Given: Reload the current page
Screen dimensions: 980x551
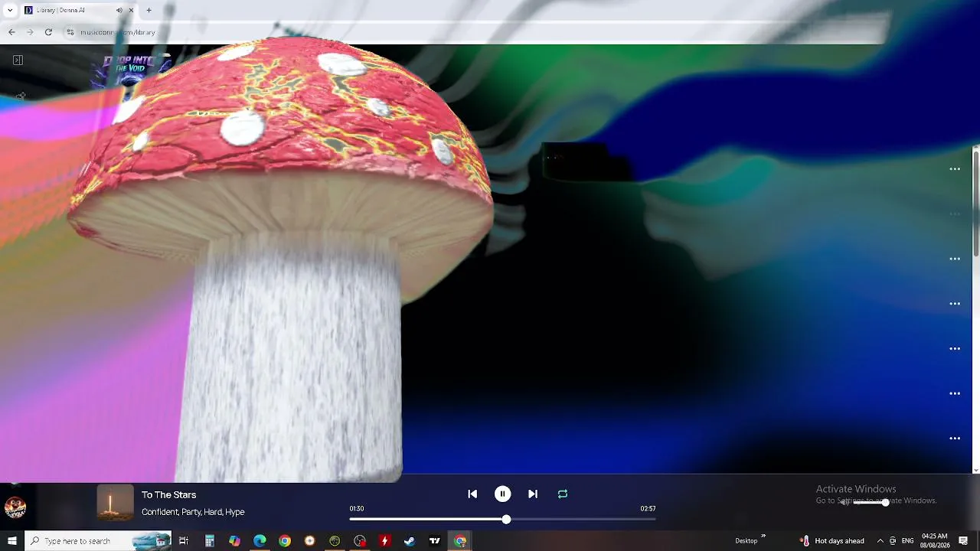Looking at the screenshot, I should click(x=48, y=32).
